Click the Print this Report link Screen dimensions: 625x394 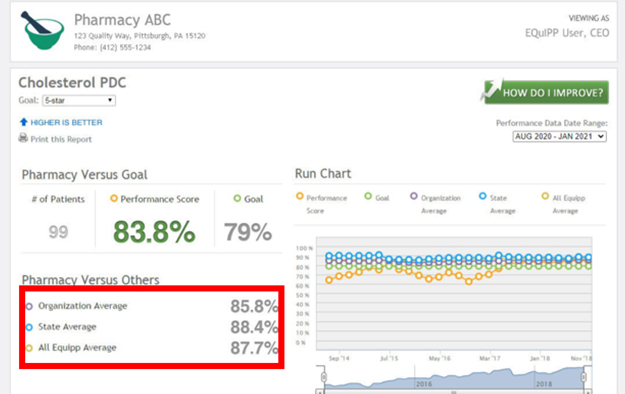click(x=61, y=139)
